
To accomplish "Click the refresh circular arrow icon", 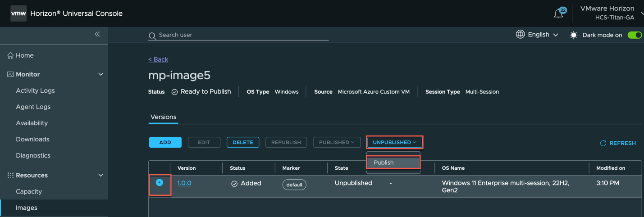I will click(603, 143).
